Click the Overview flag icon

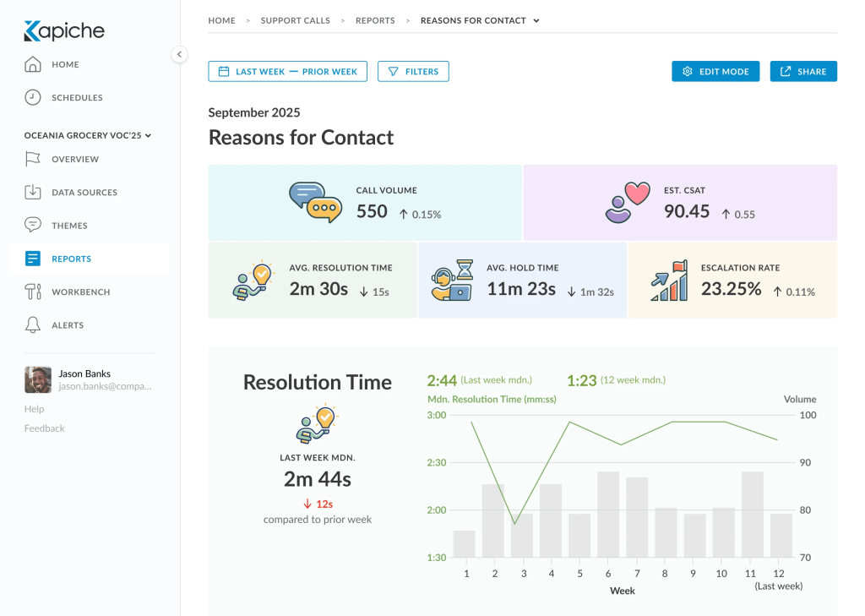[33, 159]
